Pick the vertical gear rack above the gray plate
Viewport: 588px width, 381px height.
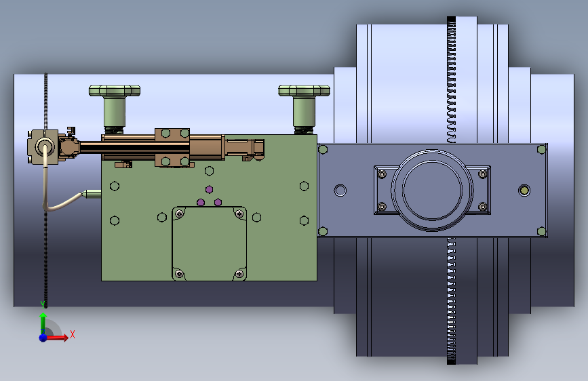click(x=452, y=80)
